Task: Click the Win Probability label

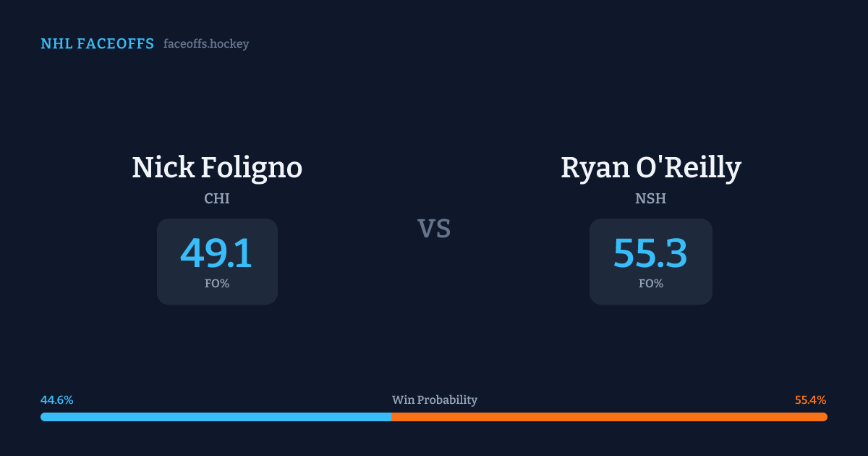Action: (435, 400)
